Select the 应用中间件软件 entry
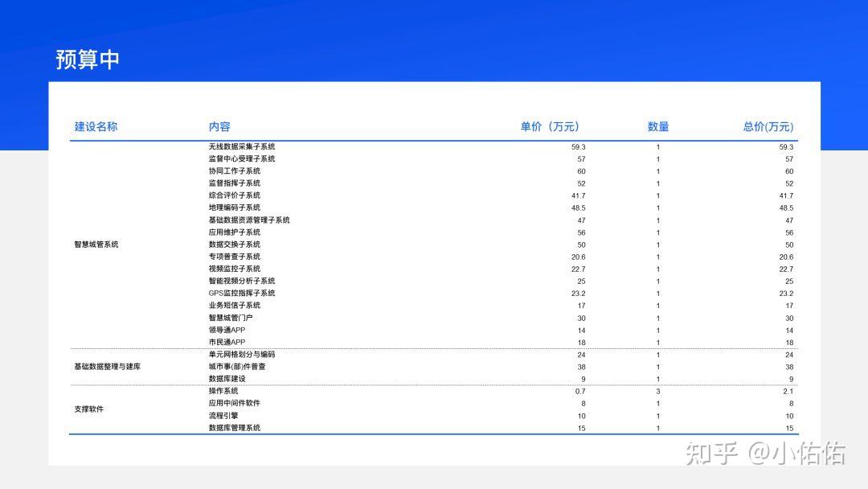The width and height of the screenshot is (868, 489). click(x=234, y=403)
